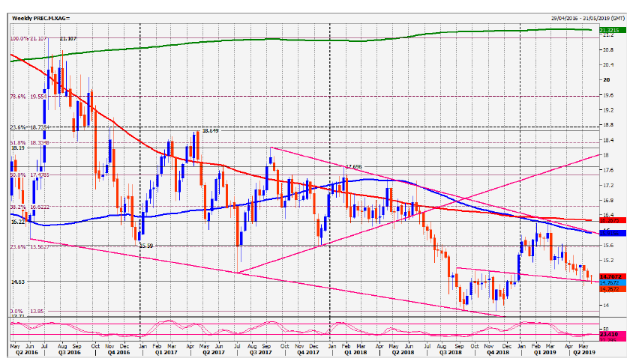Image resolution: width=639 pixels, height=364 pixels.
Task: Click the 18.8 price axis label
Action: [608, 125]
